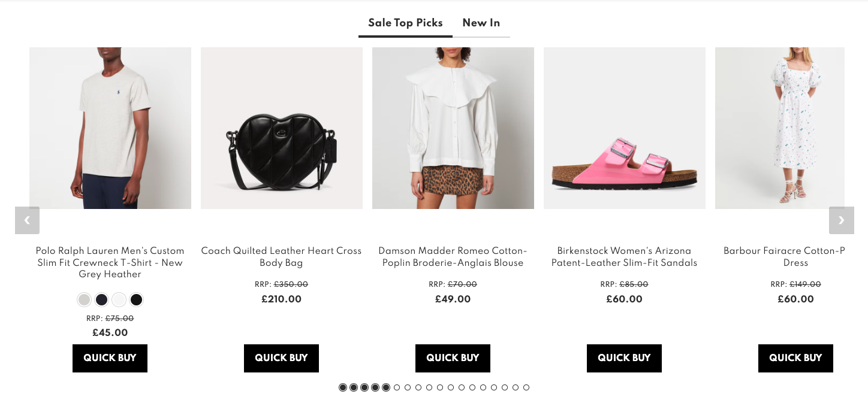
Task: Choose the navy colour swatch
Action: tap(102, 299)
